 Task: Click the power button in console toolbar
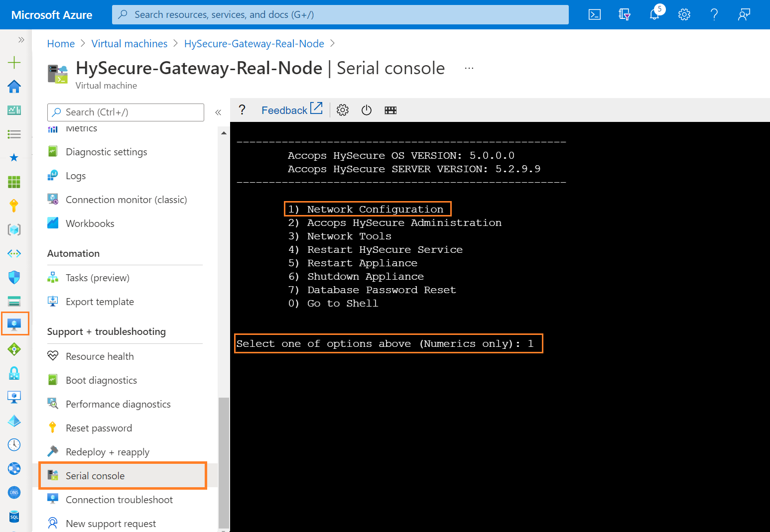367,110
